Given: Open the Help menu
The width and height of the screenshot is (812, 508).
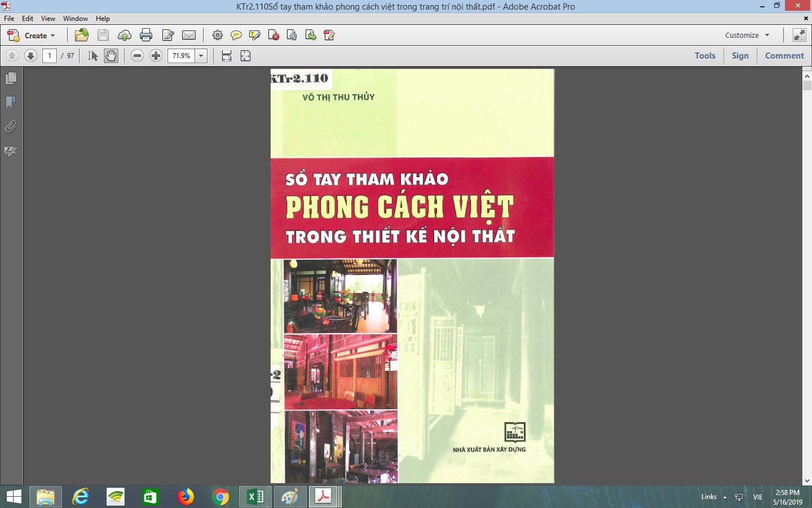Looking at the screenshot, I should (103, 19).
